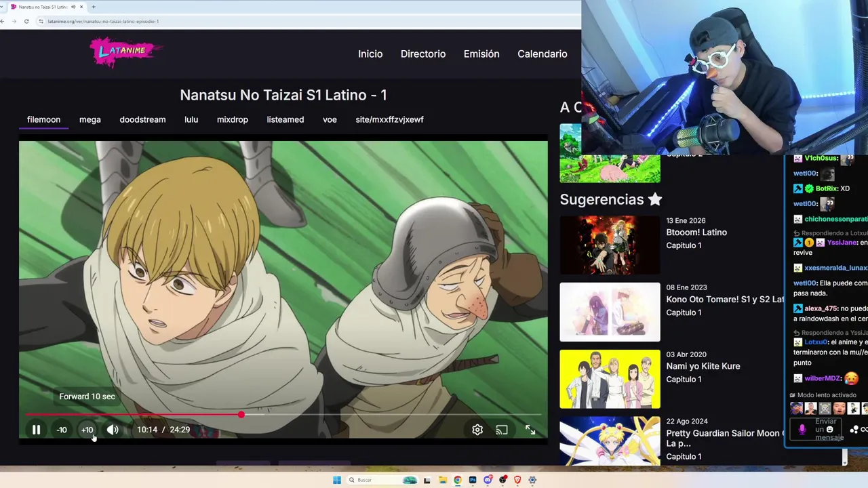Image resolution: width=868 pixels, height=488 pixels.
Task: Open Discord from the taskbar
Action: click(x=488, y=480)
